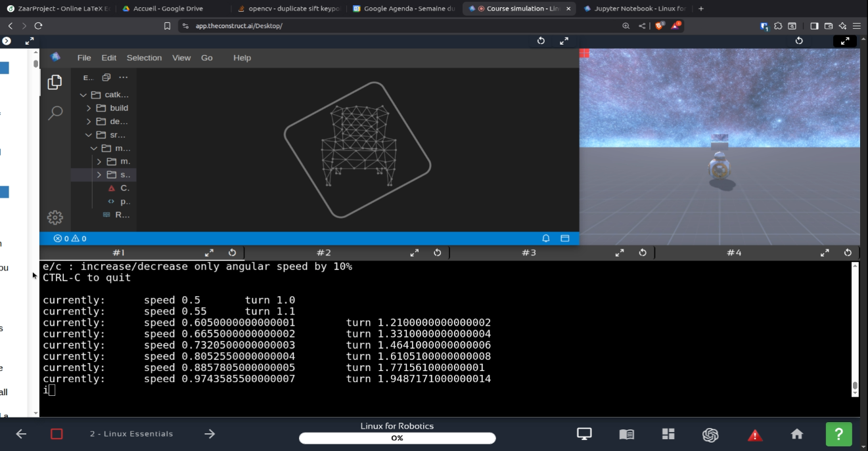Reload terminal #1 with its refresh icon
The width and height of the screenshot is (868, 451).
pyautogui.click(x=232, y=253)
